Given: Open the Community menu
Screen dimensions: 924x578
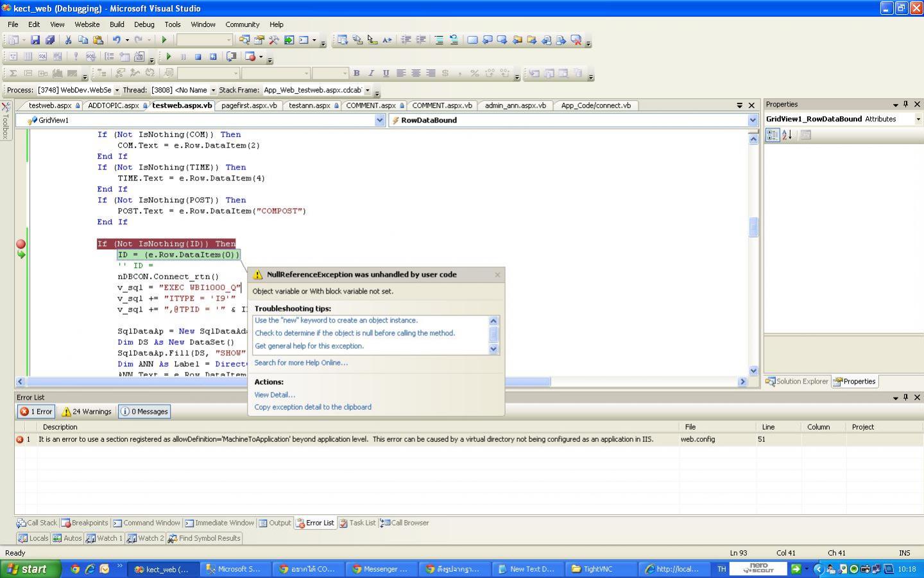Looking at the screenshot, I should tap(242, 24).
